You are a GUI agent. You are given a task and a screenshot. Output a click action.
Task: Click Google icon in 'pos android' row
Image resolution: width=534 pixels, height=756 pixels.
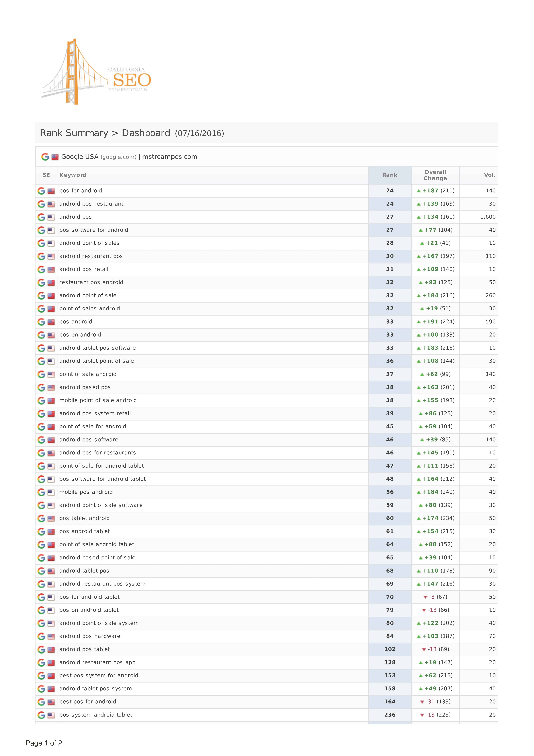[41, 322]
